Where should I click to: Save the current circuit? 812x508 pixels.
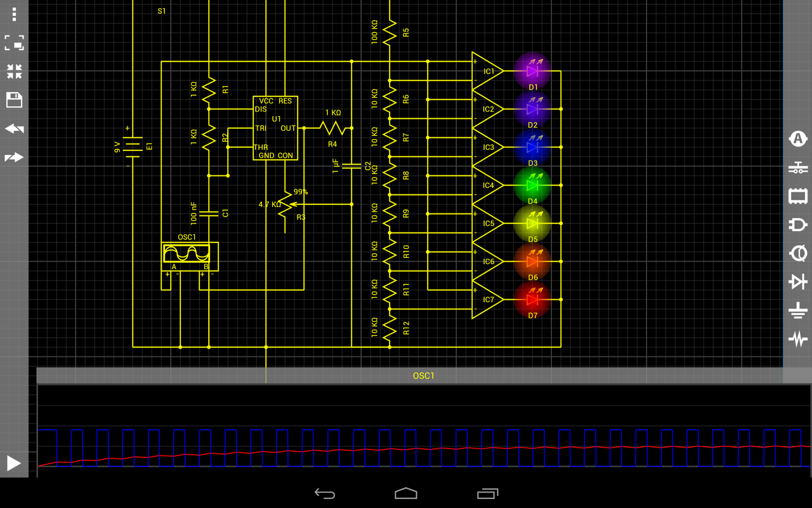pyautogui.click(x=13, y=100)
